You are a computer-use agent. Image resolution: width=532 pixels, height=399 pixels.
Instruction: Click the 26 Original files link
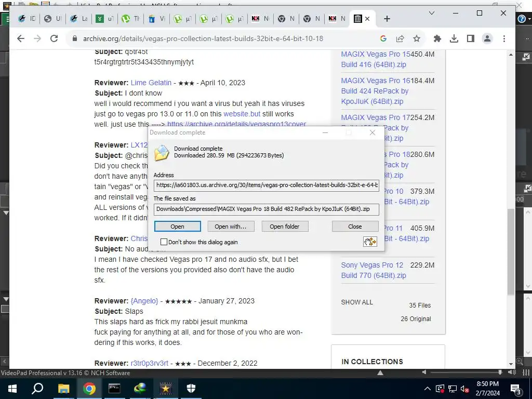(x=416, y=318)
